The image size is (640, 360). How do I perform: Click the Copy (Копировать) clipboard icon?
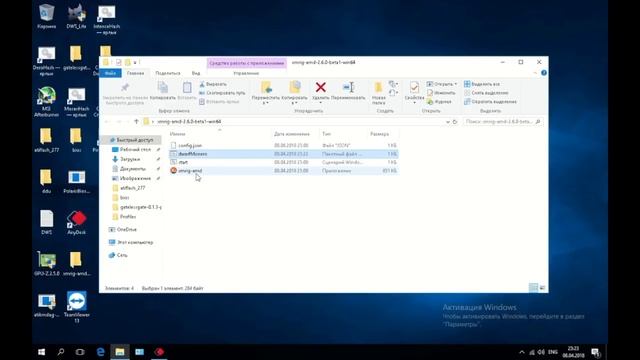pos(162,87)
